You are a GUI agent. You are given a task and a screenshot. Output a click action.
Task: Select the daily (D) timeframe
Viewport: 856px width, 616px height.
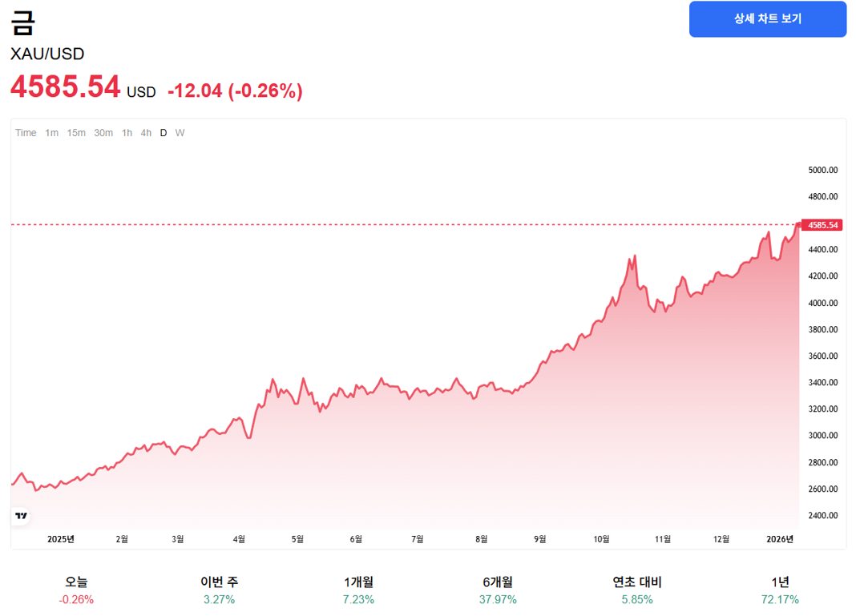tap(163, 133)
